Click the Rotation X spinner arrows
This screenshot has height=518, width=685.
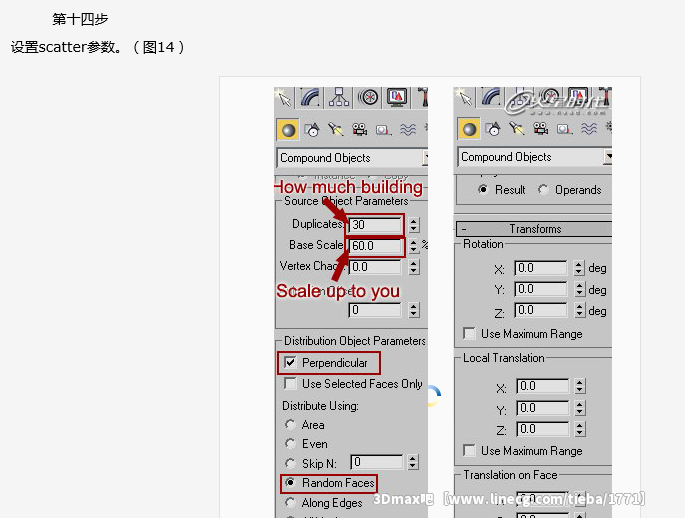(579, 268)
